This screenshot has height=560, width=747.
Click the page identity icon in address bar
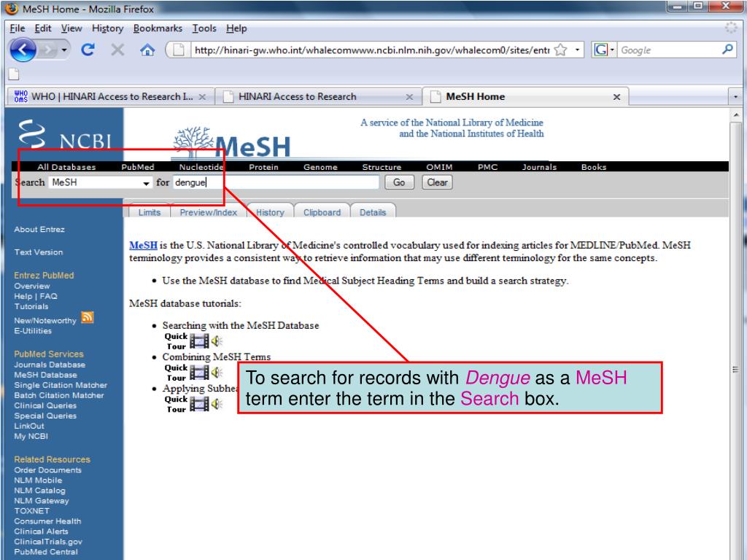179,50
